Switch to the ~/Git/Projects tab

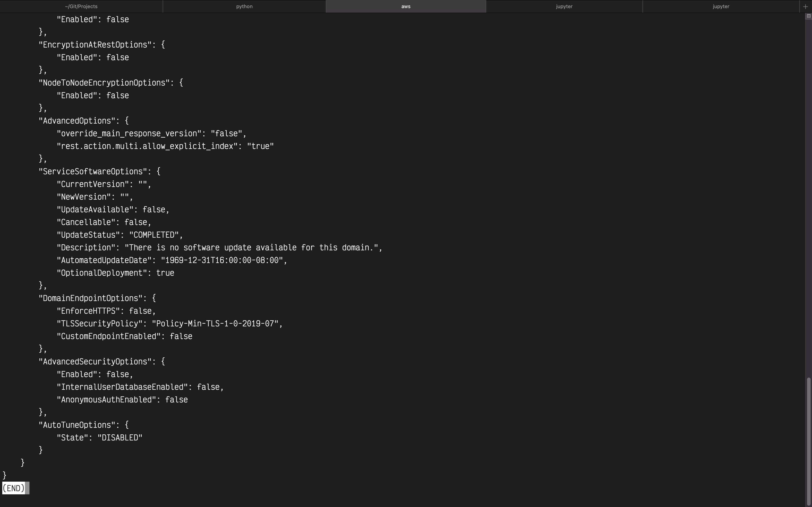pos(81,6)
